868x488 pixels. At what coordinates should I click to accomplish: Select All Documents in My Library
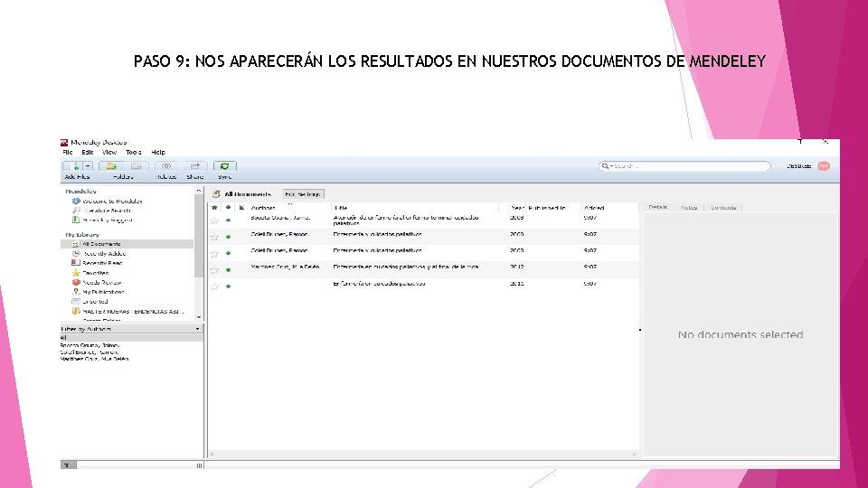click(x=127, y=244)
